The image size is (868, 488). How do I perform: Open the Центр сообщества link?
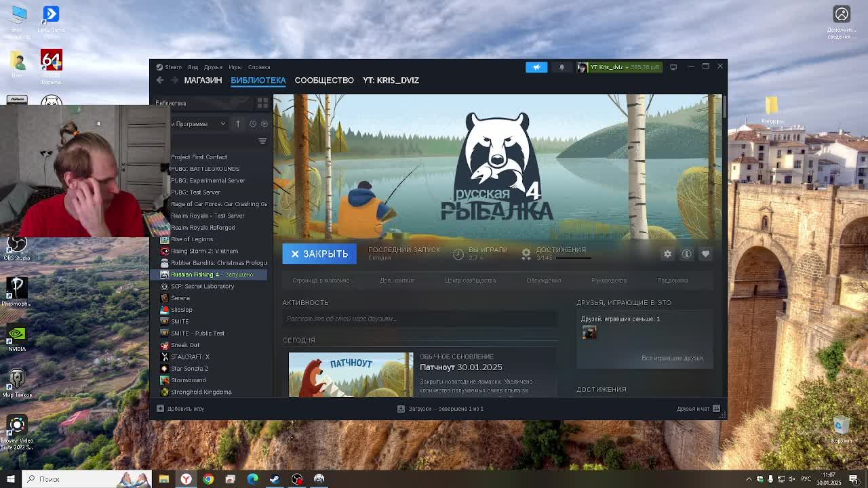point(470,281)
